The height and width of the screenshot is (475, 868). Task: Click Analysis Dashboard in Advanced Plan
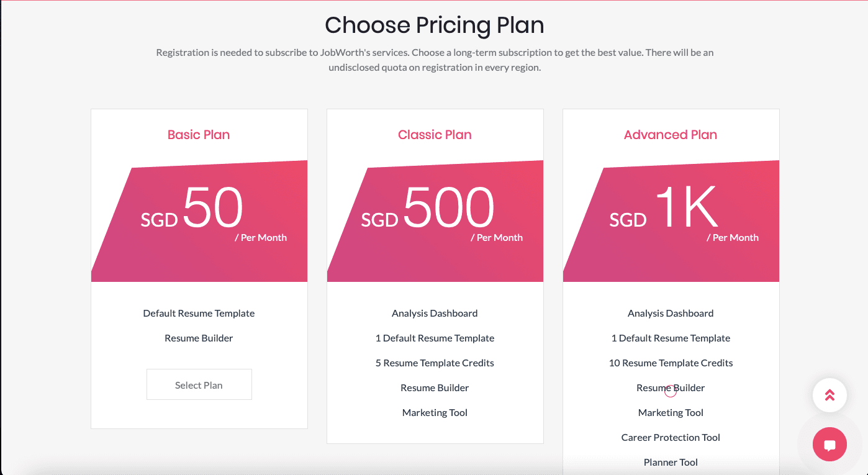(671, 314)
